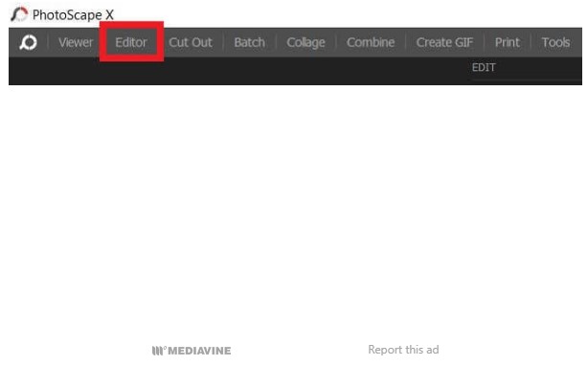
Task: Open the Viewer tab
Action: pyautogui.click(x=76, y=42)
